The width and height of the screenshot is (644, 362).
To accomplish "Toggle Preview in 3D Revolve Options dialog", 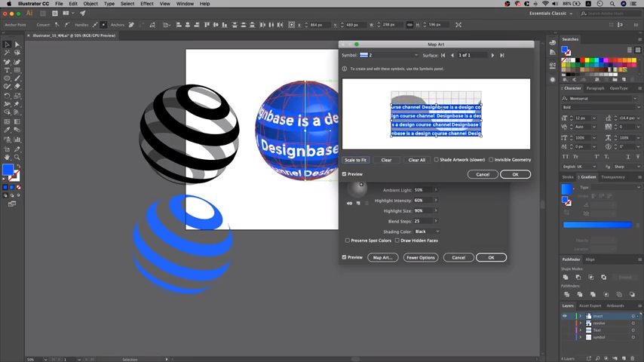I will click(344, 257).
